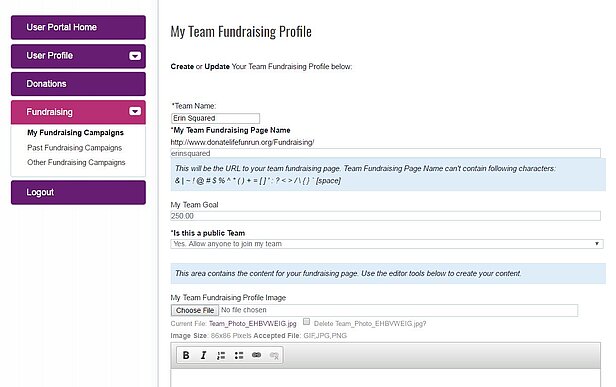Open the 'Is this a public Team' dropdown
The width and height of the screenshot is (616, 387).
point(387,244)
